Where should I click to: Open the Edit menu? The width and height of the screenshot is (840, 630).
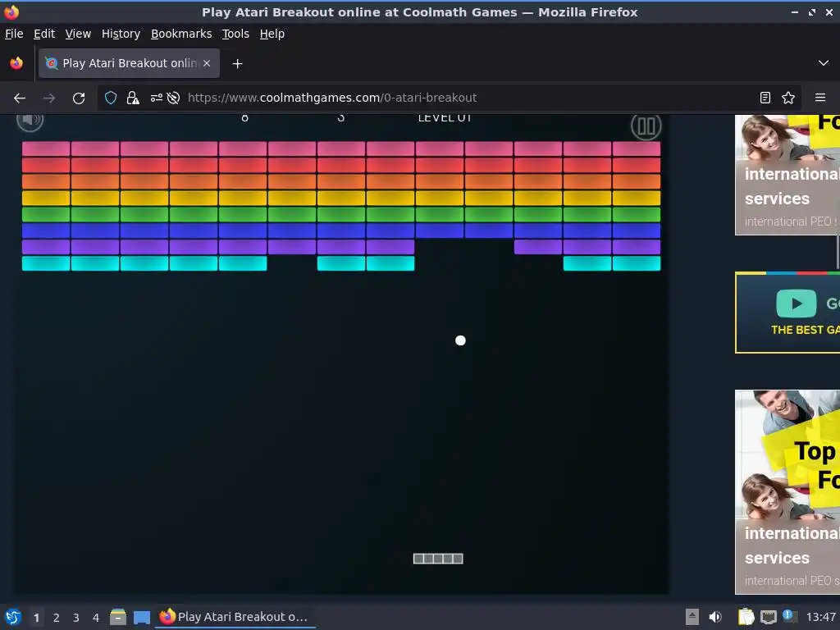click(44, 34)
